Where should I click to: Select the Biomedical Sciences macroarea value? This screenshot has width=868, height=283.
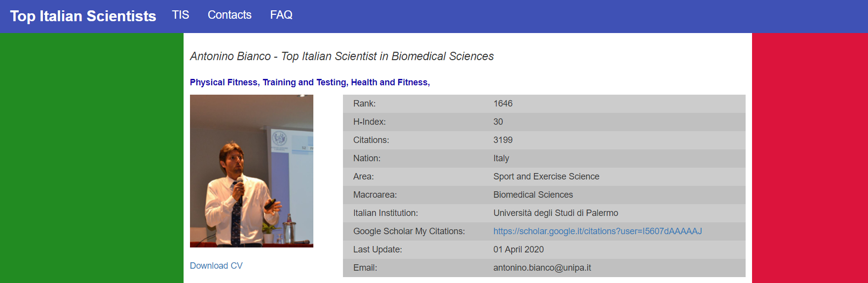[533, 195]
